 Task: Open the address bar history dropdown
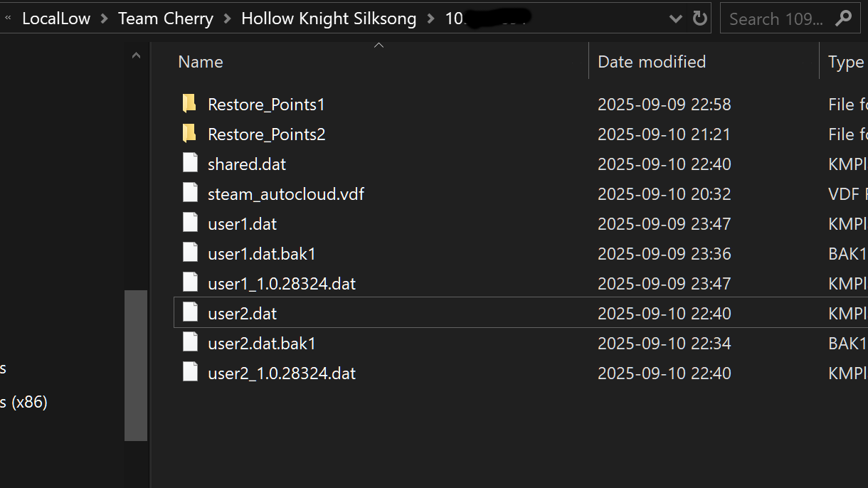click(676, 19)
